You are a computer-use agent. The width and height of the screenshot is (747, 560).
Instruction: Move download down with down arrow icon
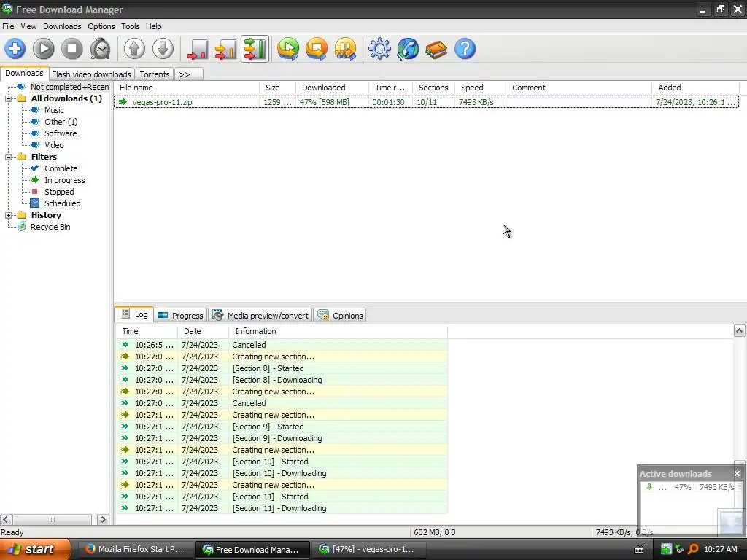[163, 49]
